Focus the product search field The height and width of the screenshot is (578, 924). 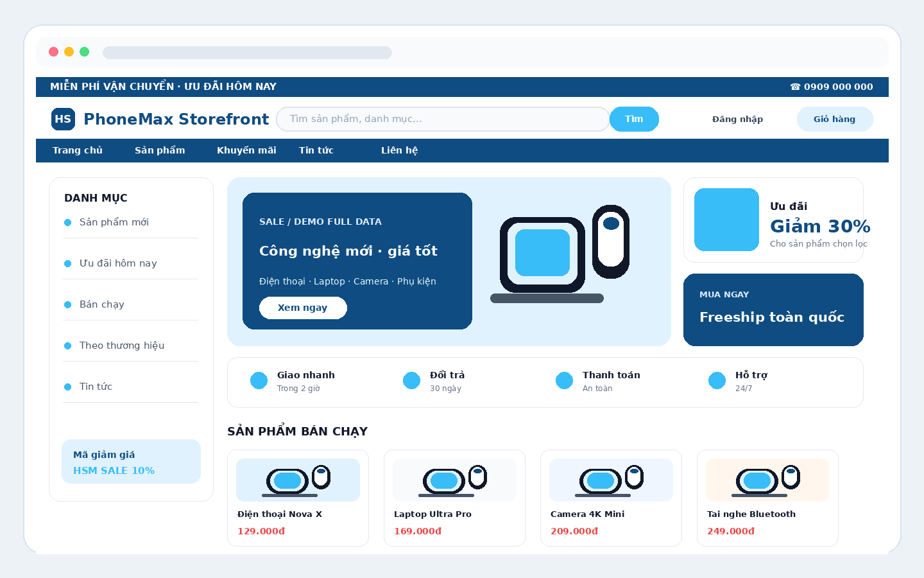(443, 119)
